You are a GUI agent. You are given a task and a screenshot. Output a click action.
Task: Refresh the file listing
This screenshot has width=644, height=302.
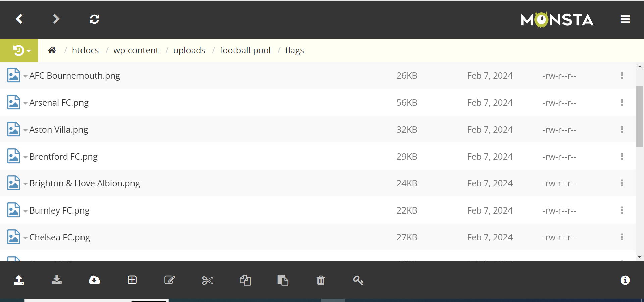tap(94, 19)
